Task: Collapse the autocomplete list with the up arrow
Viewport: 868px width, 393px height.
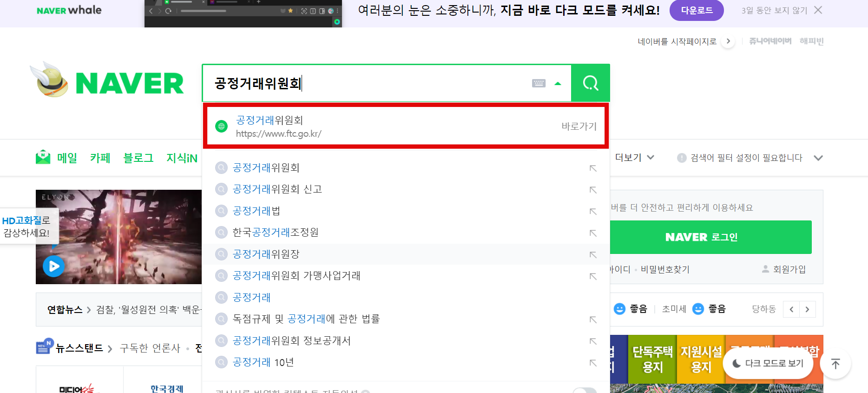Action: pyautogui.click(x=558, y=84)
